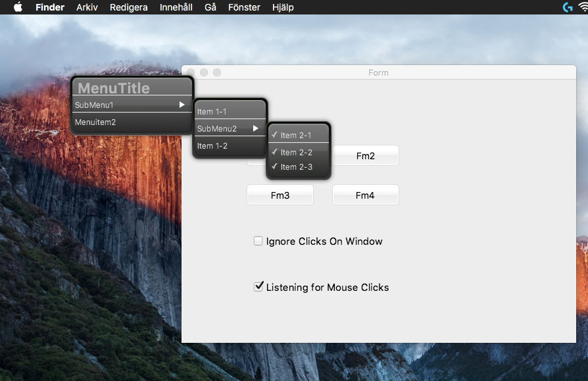Viewport: 588px width, 381px height.
Task: Click the Logitech G menu bar icon
Action: (x=568, y=7)
